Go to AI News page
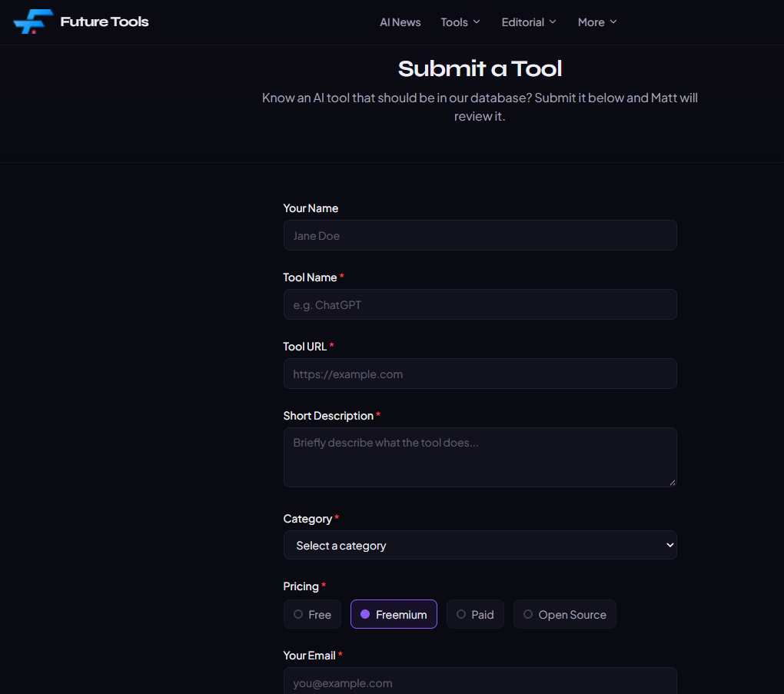The width and height of the screenshot is (784, 694). (x=400, y=22)
